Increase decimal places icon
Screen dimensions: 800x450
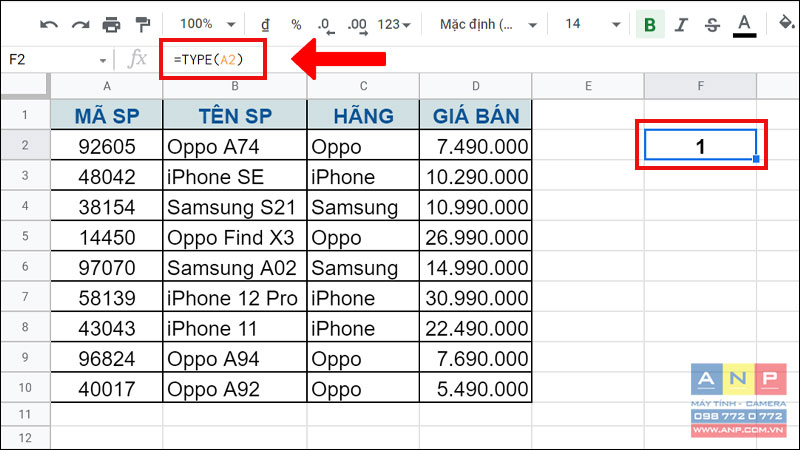tap(357, 25)
